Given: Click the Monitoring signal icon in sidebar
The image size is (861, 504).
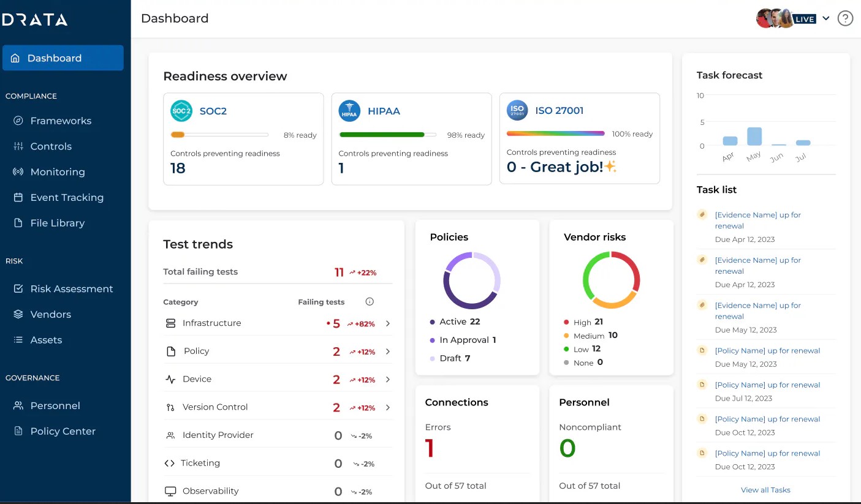Looking at the screenshot, I should (18, 172).
